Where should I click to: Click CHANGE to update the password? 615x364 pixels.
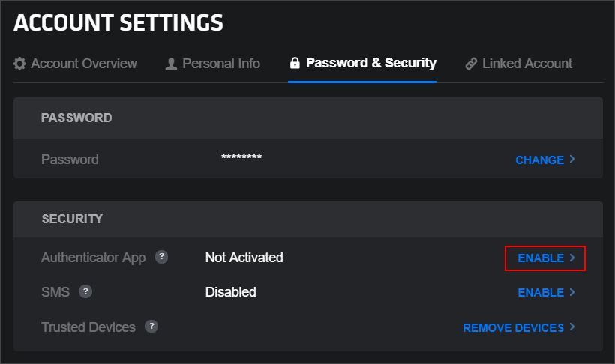pyautogui.click(x=539, y=160)
